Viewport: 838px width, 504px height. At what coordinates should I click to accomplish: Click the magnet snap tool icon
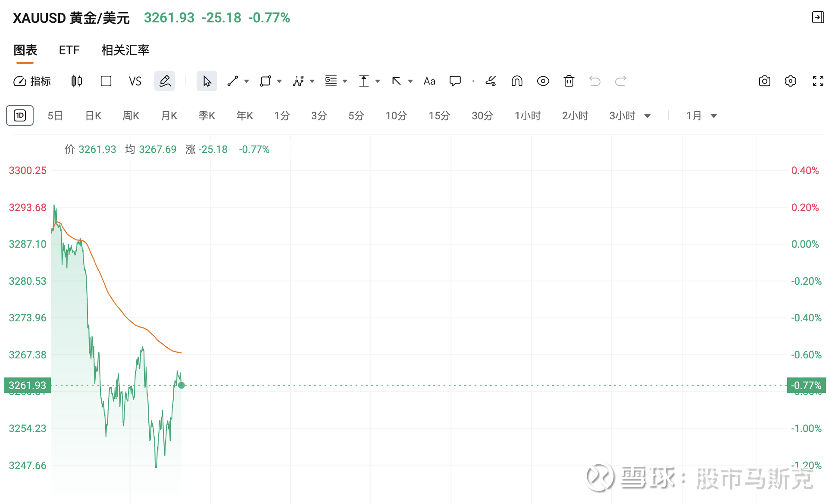[x=517, y=81]
